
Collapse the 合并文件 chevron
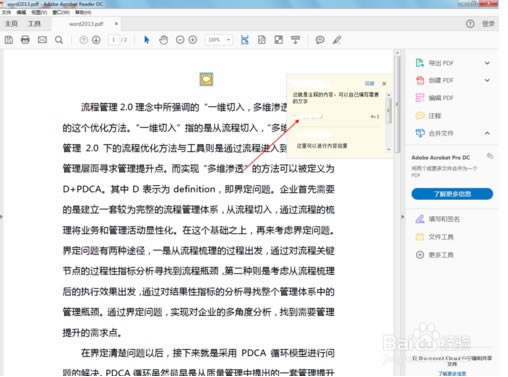(x=487, y=133)
